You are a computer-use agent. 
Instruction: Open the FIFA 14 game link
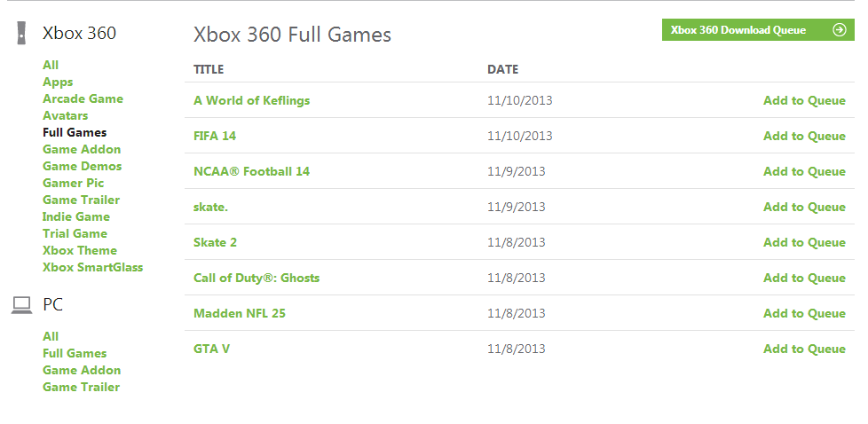point(215,137)
